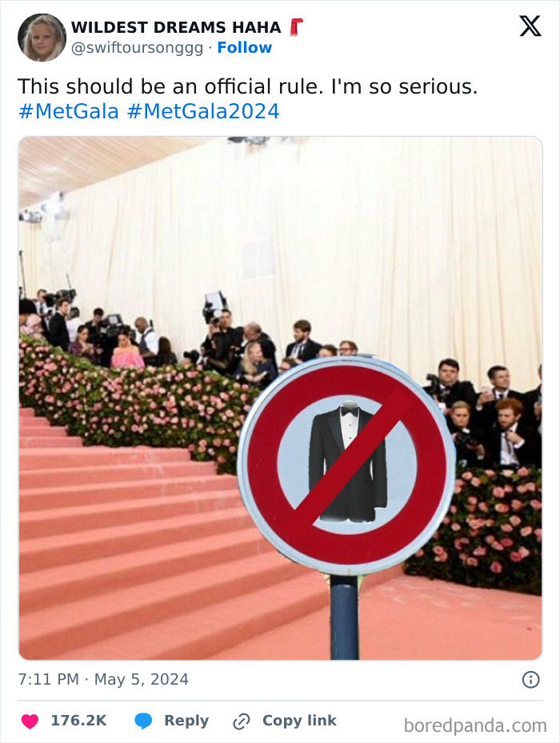
Task: Click the chain link copy icon
Action: [x=242, y=721]
